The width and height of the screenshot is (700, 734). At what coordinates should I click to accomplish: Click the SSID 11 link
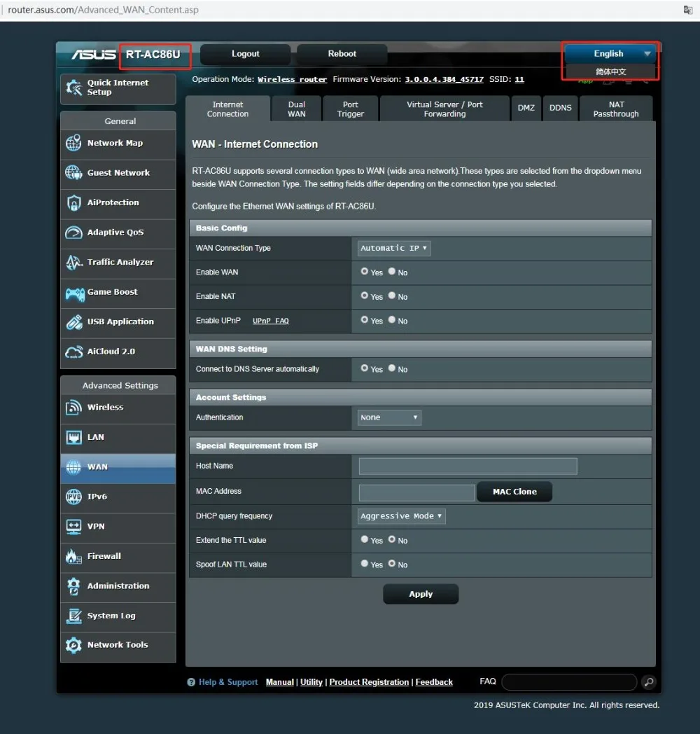tap(519, 80)
